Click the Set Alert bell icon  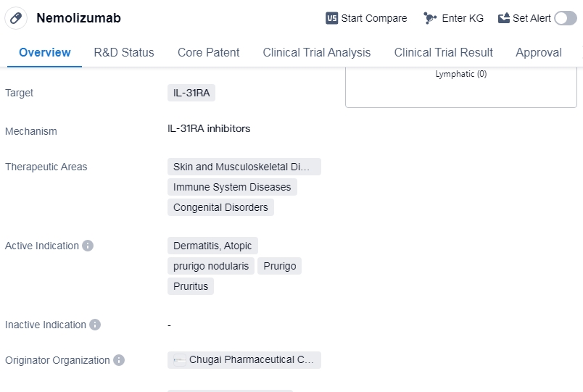click(504, 18)
